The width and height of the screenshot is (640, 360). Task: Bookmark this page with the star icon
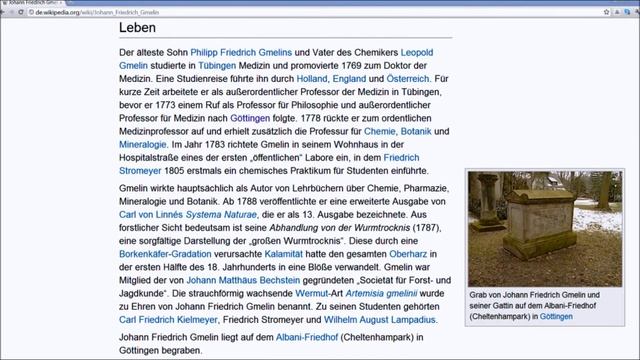click(607, 12)
